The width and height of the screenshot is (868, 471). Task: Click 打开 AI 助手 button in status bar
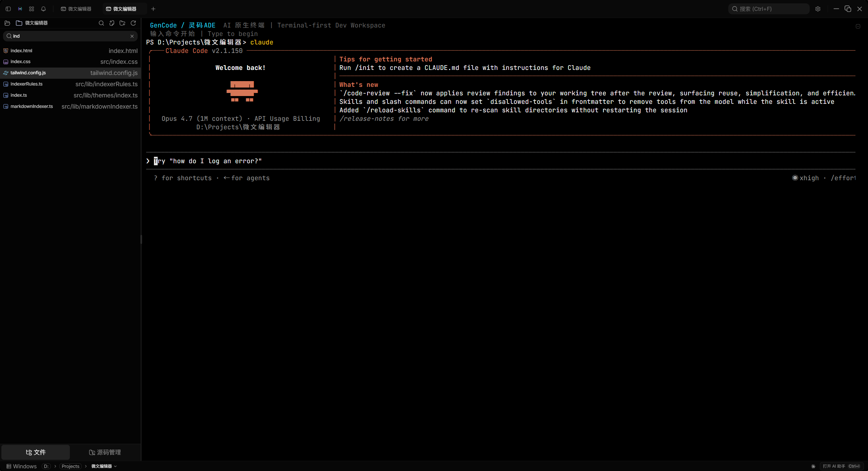[841, 466]
